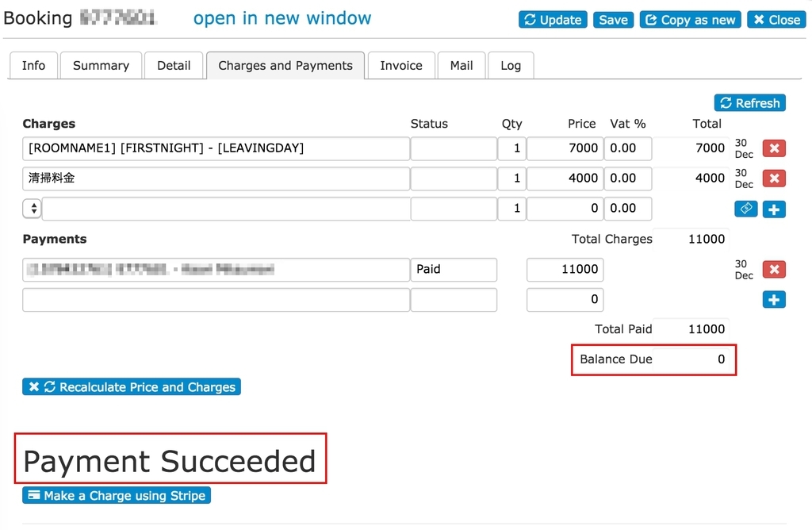Viewport: 812px width, 530px height.
Task: Focus the empty new charge description field
Action: (x=226, y=209)
